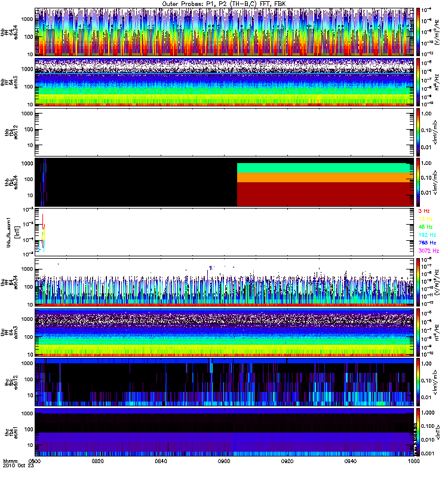Click the thb fff edc34 electric field spectrogram
The height and width of the screenshot is (478, 448).
click(x=224, y=32)
